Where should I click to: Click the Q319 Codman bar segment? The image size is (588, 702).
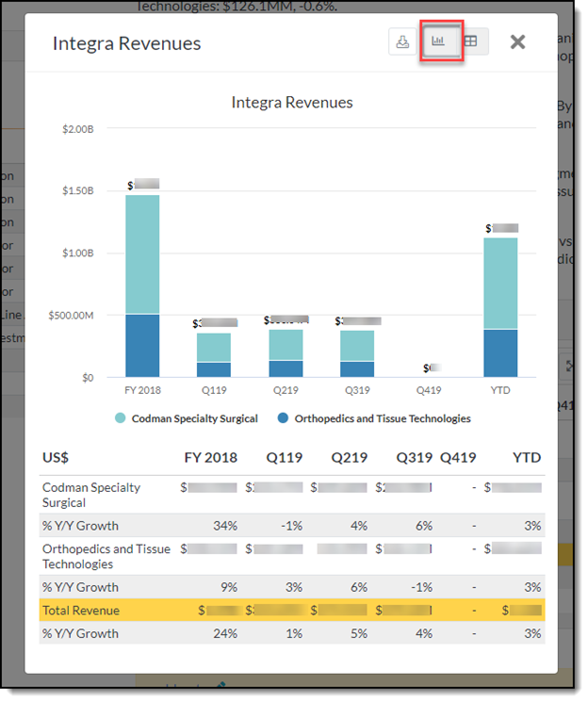coord(357,346)
